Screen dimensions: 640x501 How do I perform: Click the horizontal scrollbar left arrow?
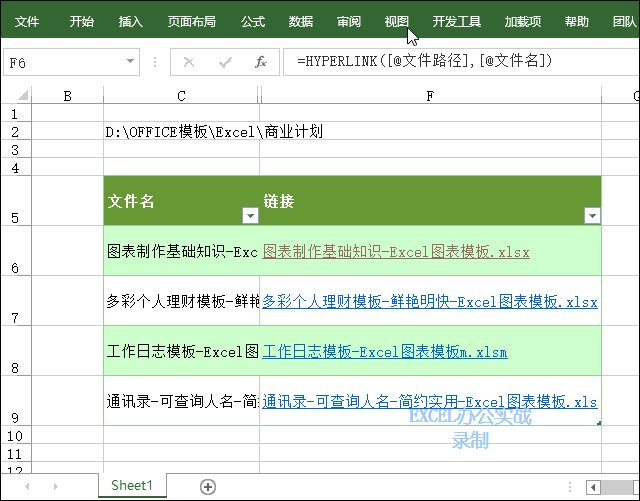click(594, 486)
